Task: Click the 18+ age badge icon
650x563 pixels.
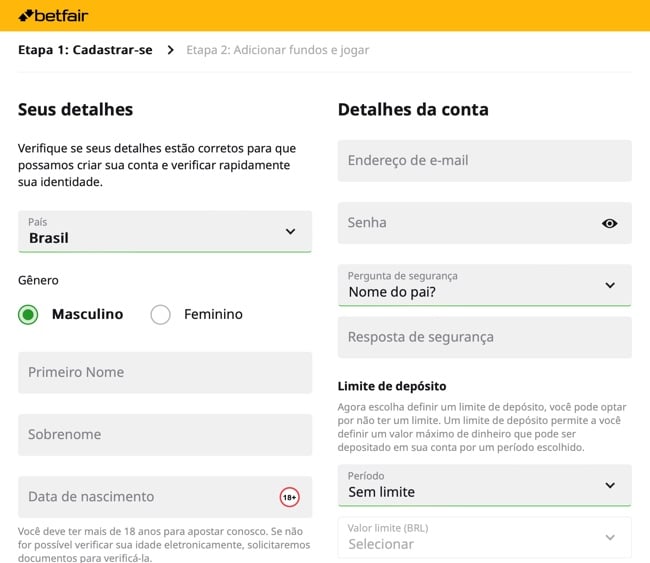Action: point(289,497)
